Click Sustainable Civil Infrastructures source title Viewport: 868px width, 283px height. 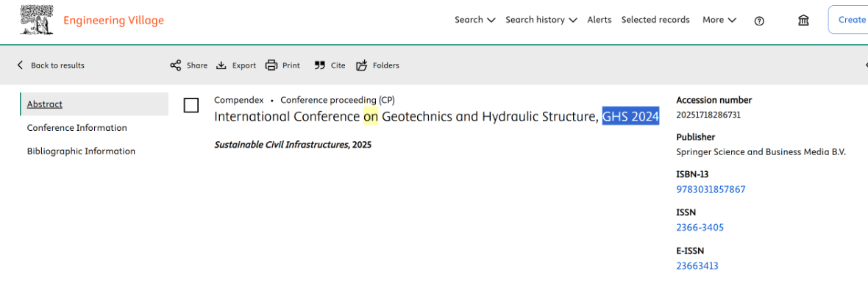pos(282,145)
